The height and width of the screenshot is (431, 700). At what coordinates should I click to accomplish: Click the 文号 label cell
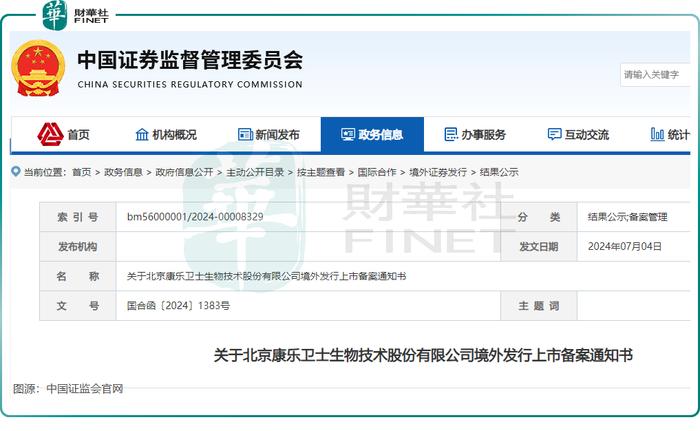pyautogui.click(x=78, y=305)
